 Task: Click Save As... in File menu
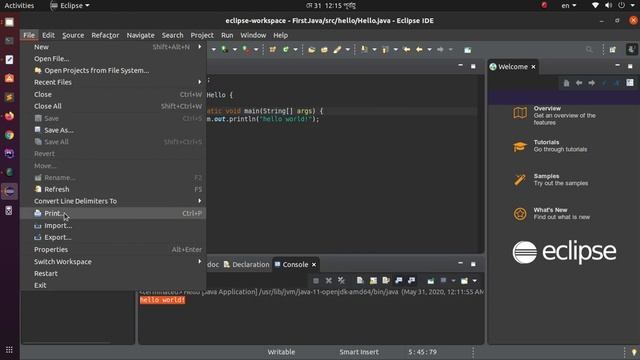[113, 130]
